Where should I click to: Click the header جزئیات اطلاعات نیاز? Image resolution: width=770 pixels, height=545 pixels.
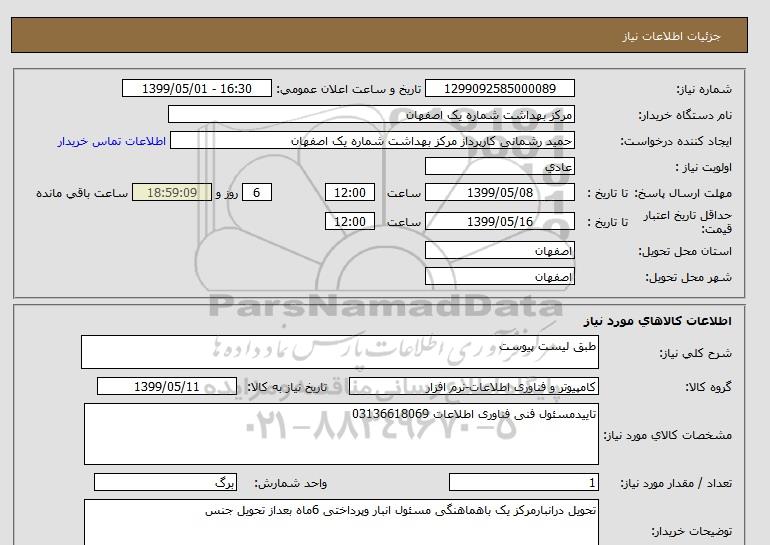coord(671,36)
